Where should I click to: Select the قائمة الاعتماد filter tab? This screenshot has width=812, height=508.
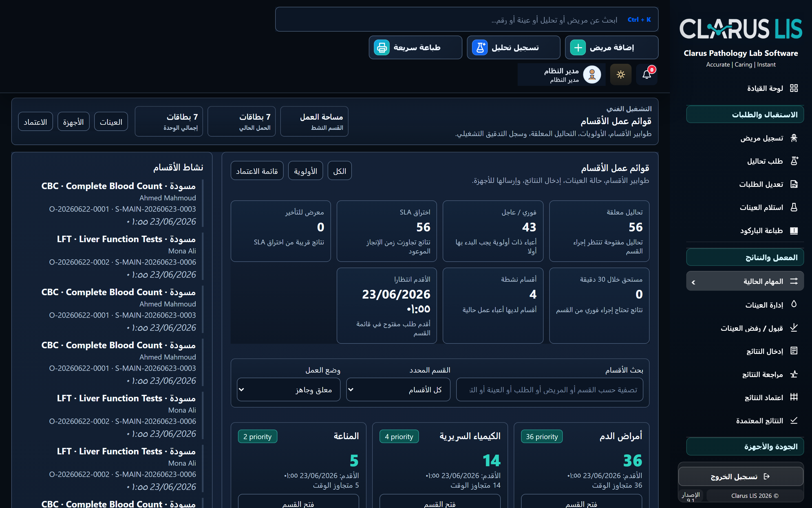click(x=257, y=171)
